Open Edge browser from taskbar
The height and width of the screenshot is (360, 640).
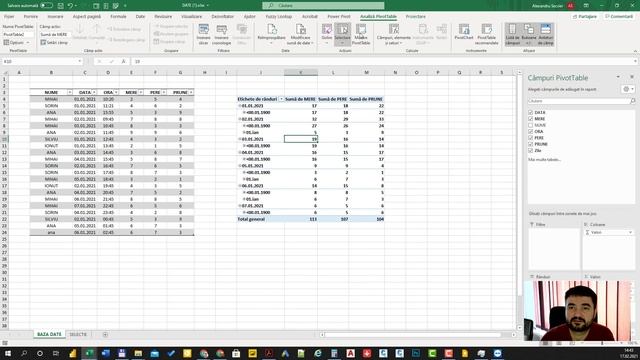(x=318, y=353)
